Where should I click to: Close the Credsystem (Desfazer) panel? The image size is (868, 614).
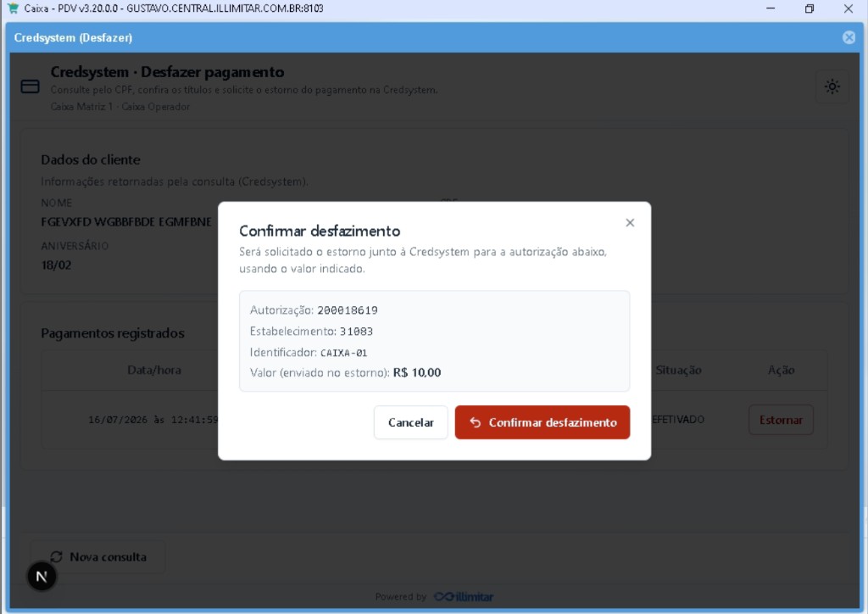click(849, 37)
